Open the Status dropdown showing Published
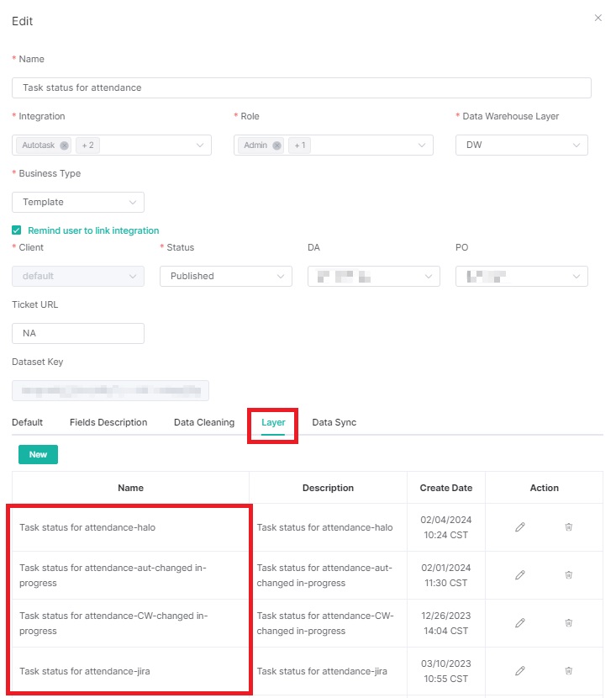 coord(225,276)
